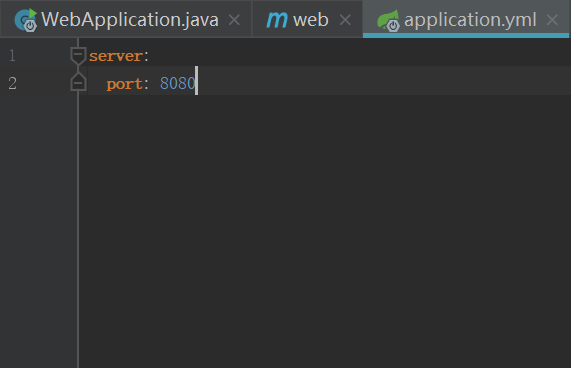Click the Spring leaf icon on application.yml tab
571x368 pixels.
(388, 20)
